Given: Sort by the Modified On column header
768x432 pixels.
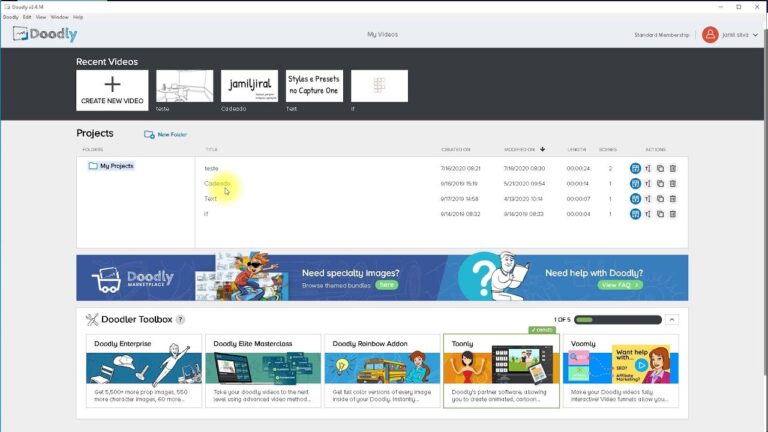Looking at the screenshot, I should point(520,149).
